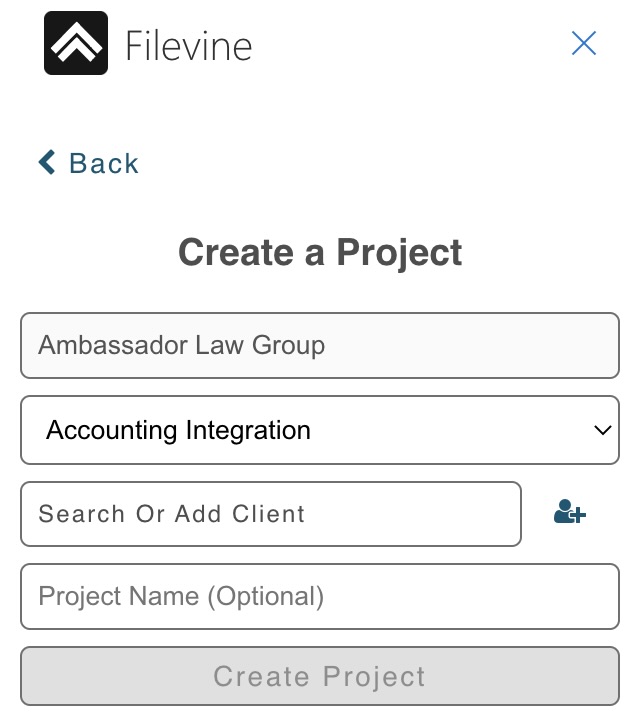Submit with the Create Project button
The image size is (637, 718).
(320, 676)
